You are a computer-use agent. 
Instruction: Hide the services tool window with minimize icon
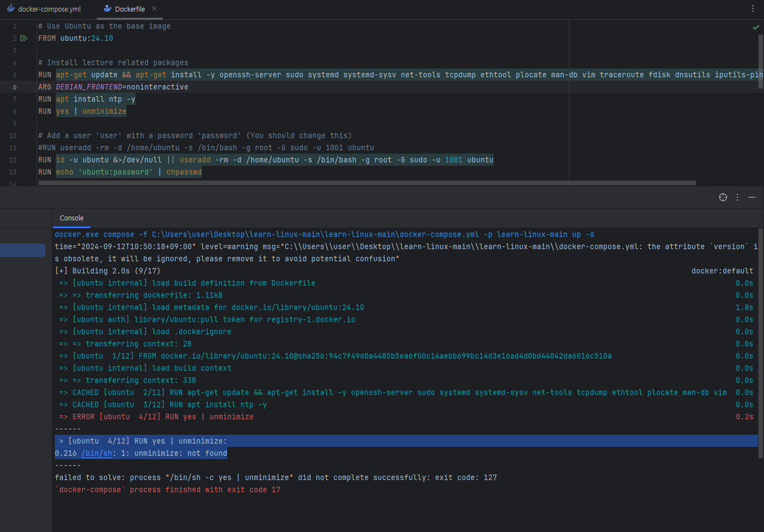[752, 197]
